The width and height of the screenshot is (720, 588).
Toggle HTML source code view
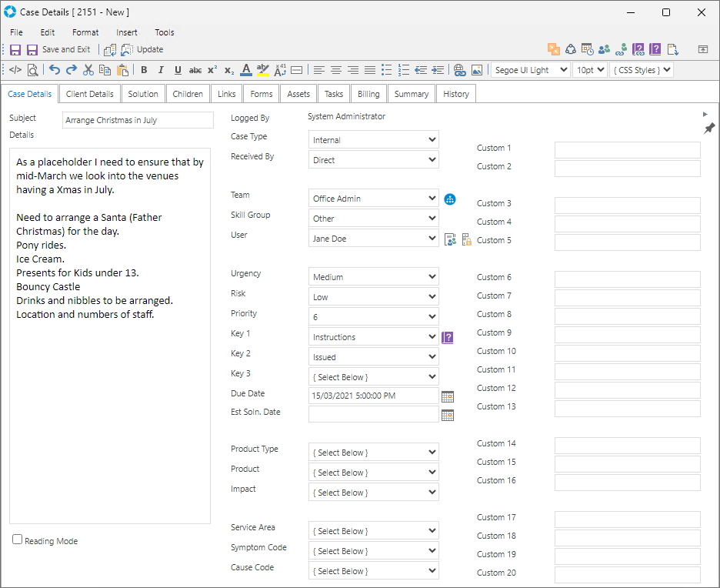[15, 70]
